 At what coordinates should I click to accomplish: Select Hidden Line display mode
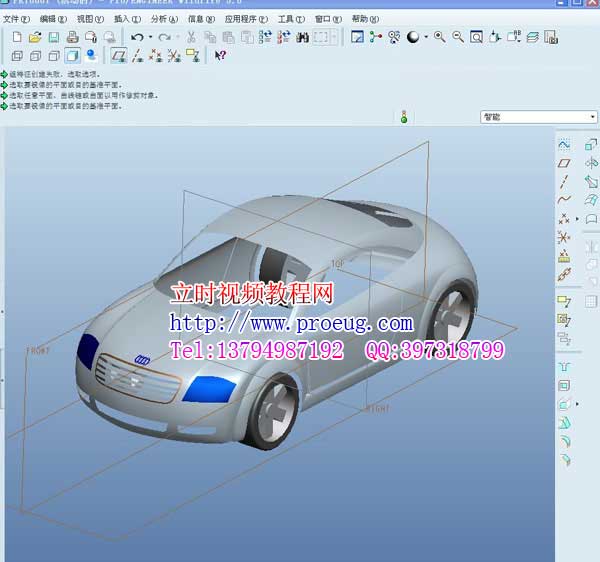(x=35, y=56)
